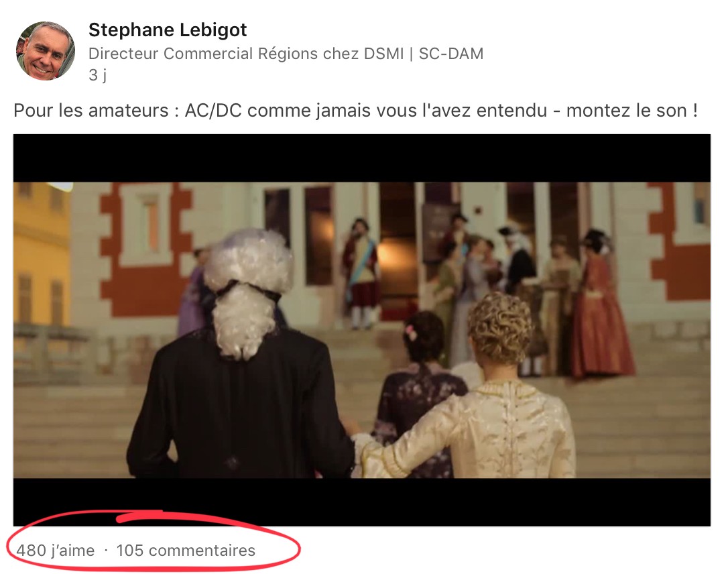Click the Pour les amateurs post text
Viewport: 728px width, 574px height.
pos(355,111)
